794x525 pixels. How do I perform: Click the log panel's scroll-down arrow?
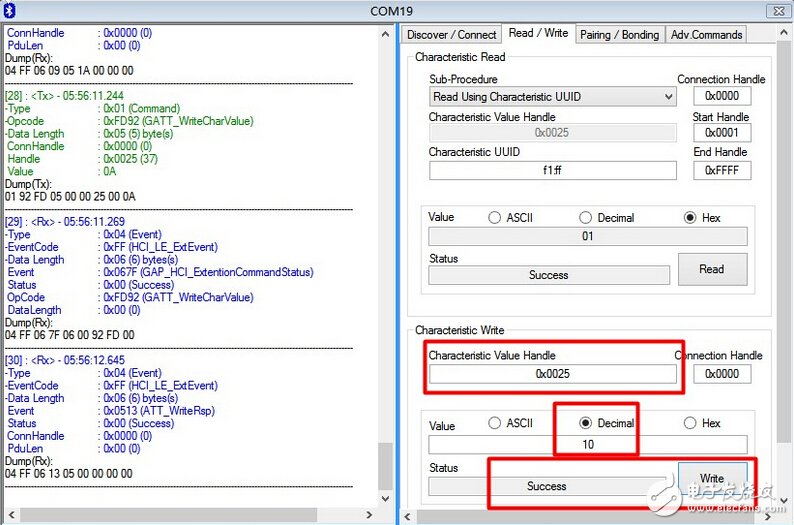(x=386, y=500)
